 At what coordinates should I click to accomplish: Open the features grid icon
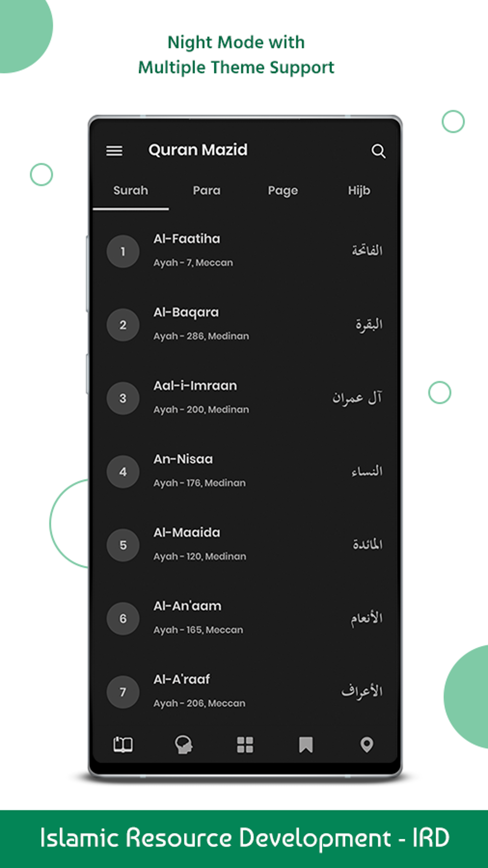coord(244,745)
